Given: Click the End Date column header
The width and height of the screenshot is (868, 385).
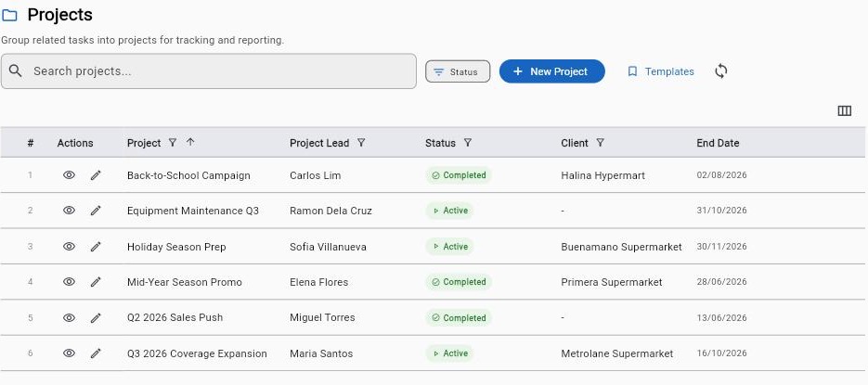Looking at the screenshot, I should 718,143.
